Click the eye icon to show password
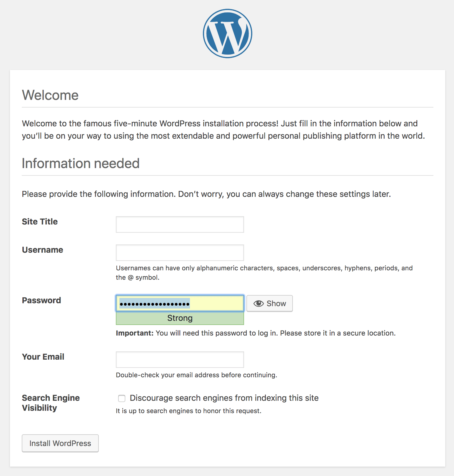 click(x=258, y=304)
